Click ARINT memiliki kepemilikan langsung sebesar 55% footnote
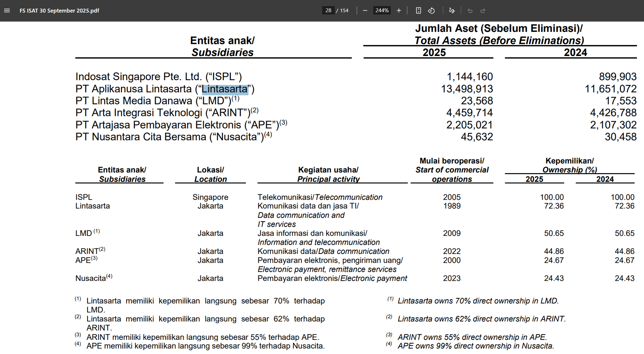 point(203,337)
